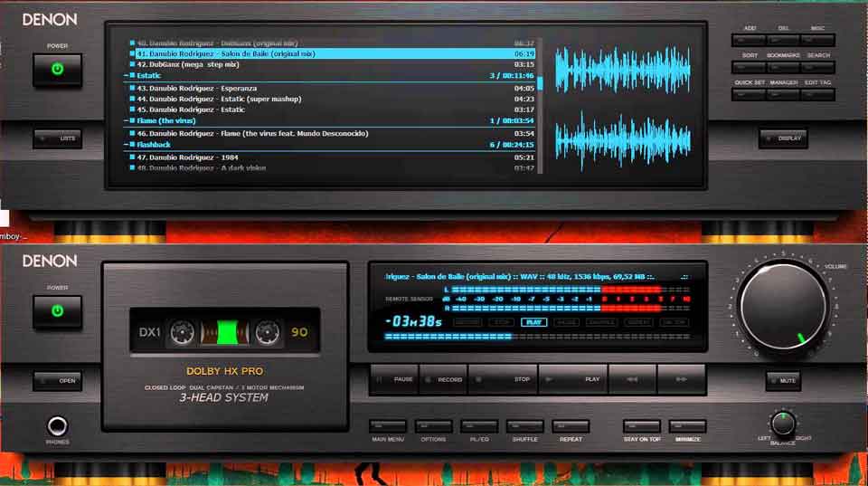Image resolution: width=868 pixels, height=486 pixels.
Task: Uncheck the box for track 43 Esperanza
Action: (x=132, y=88)
